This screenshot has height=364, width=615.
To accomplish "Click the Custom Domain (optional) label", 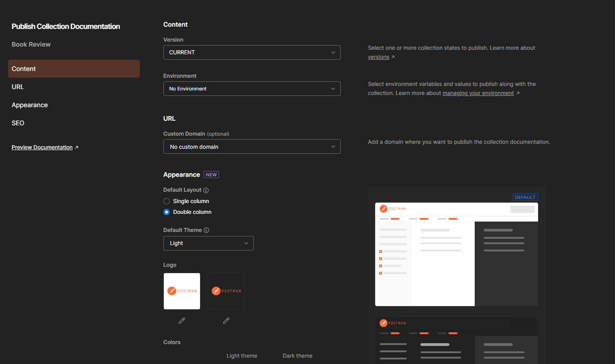I will 196,134.
